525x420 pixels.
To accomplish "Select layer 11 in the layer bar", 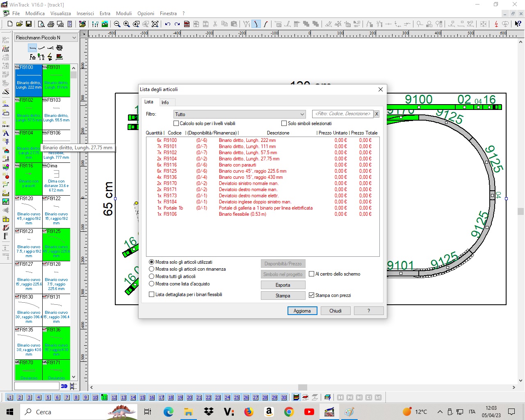I will (105, 397).
